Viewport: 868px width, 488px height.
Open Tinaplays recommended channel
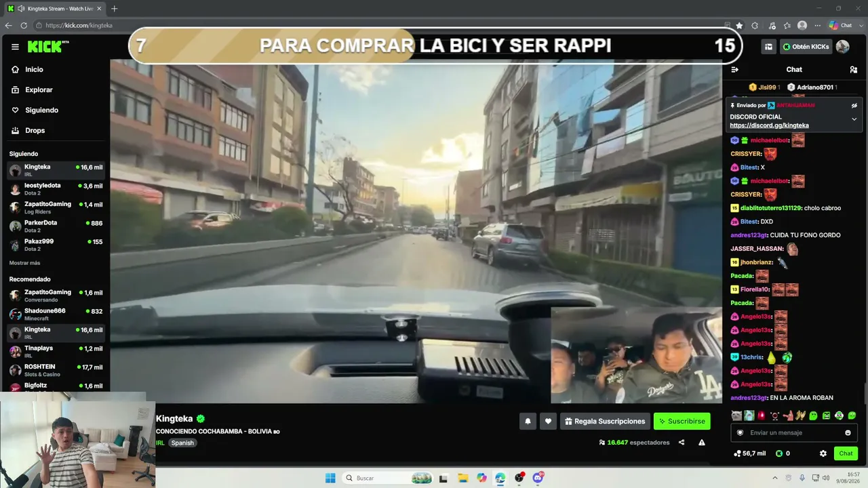[55, 351]
